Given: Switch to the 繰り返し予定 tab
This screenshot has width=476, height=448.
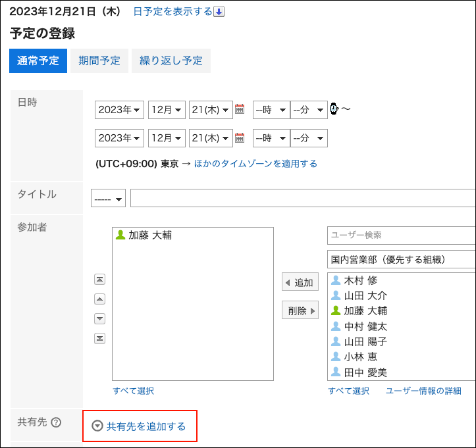Looking at the screenshot, I should click(x=171, y=61).
